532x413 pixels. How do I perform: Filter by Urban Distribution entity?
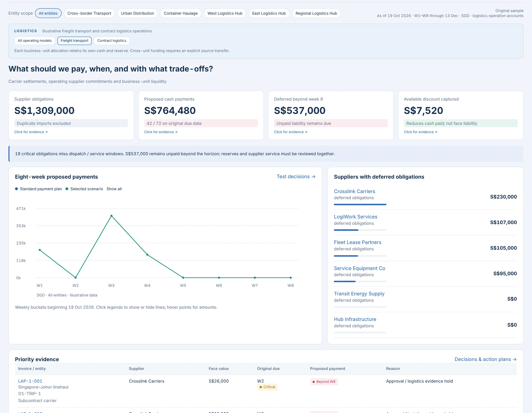tap(137, 13)
